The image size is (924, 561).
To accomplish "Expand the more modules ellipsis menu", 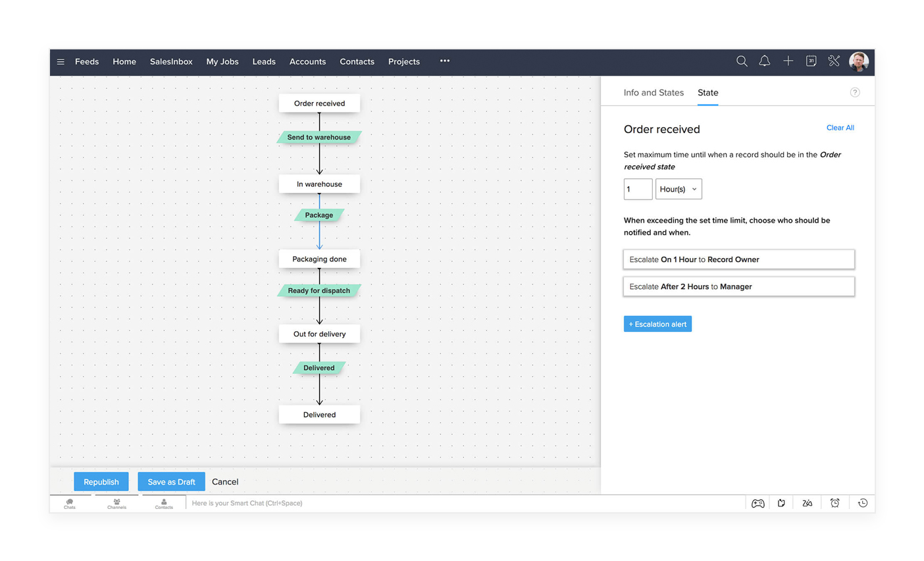I will (445, 61).
